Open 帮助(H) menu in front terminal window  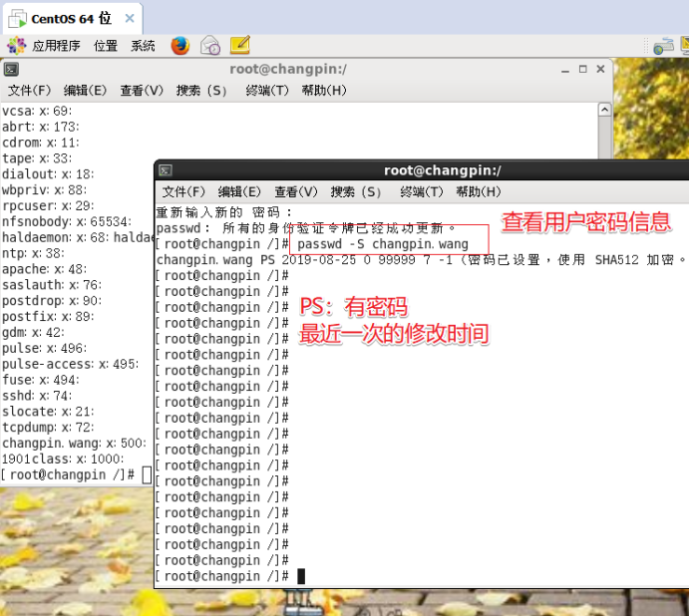pos(479,191)
